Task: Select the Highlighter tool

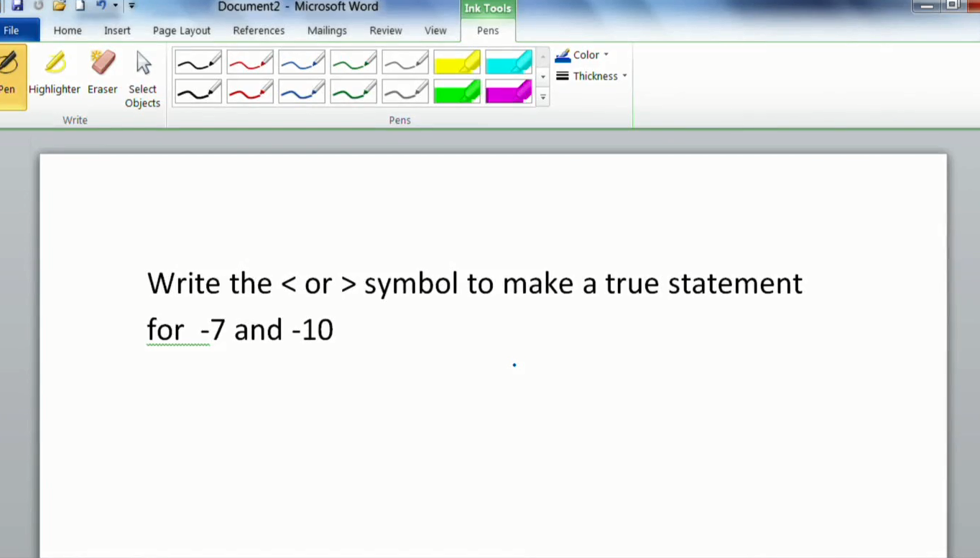Action: [x=55, y=72]
